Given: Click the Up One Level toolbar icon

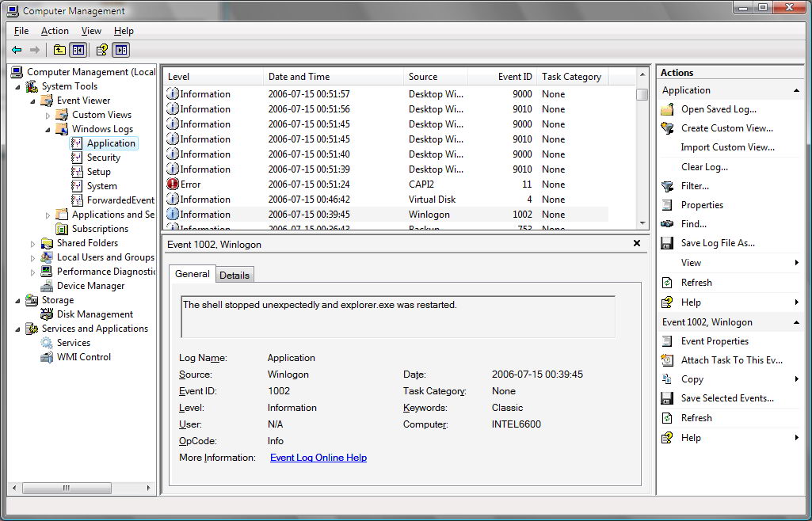Looking at the screenshot, I should pyautogui.click(x=59, y=50).
